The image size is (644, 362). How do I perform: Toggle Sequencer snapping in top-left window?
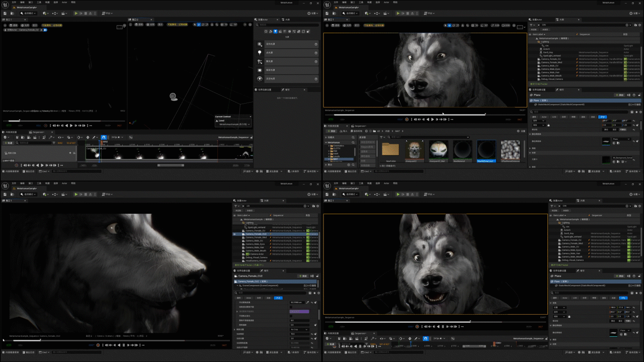point(104,137)
